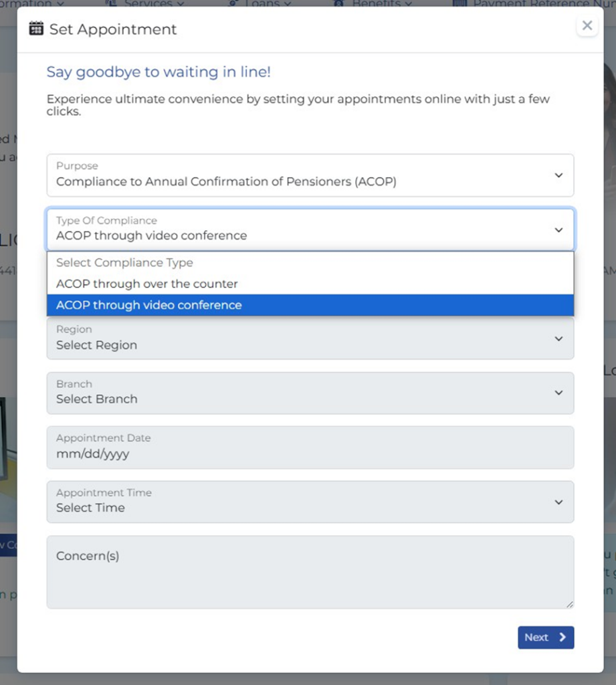Open the Purpose dropdown
Viewport: 616px width, 685px height.
(x=310, y=175)
